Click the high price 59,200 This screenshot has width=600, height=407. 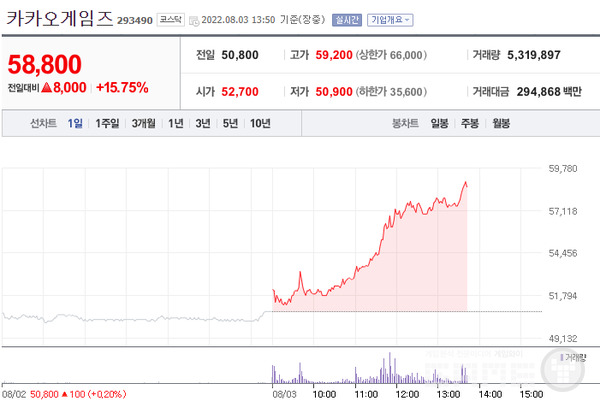click(x=334, y=55)
